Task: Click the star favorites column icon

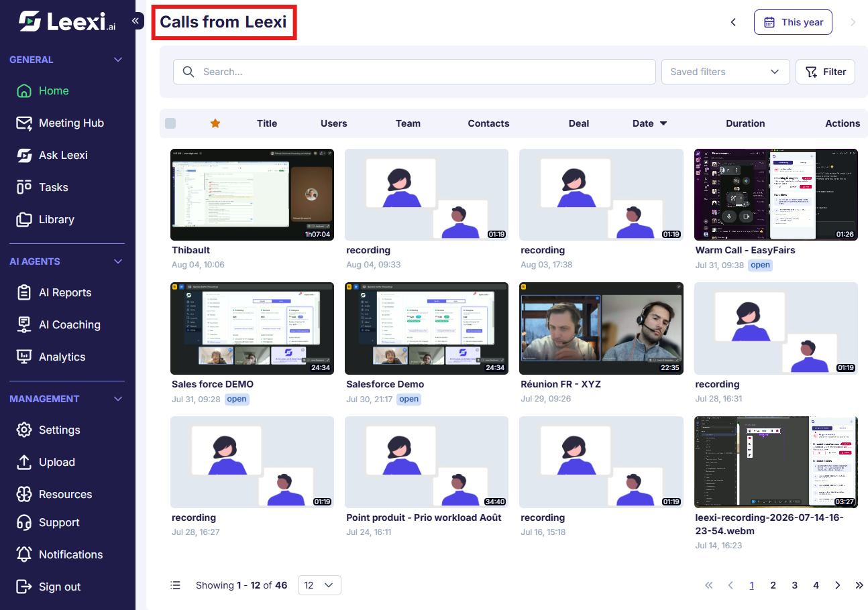Action: coord(215,123)
